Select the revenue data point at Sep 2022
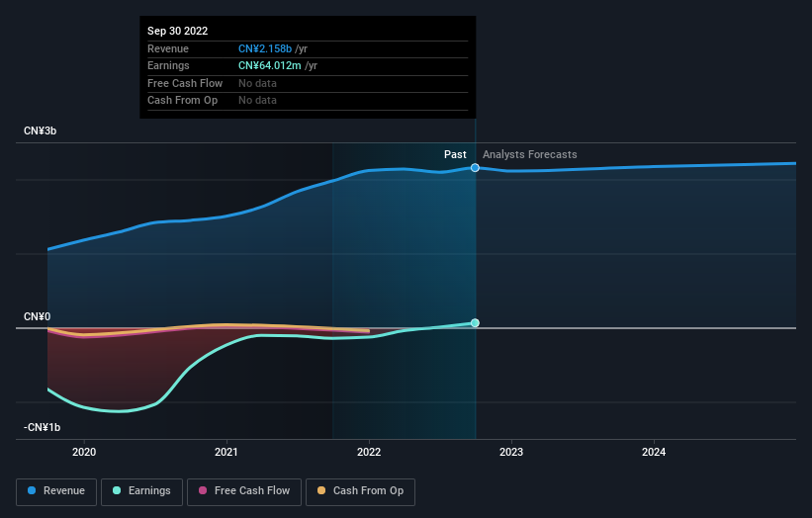This screenshot has height=518, width=812. point(475,168)
